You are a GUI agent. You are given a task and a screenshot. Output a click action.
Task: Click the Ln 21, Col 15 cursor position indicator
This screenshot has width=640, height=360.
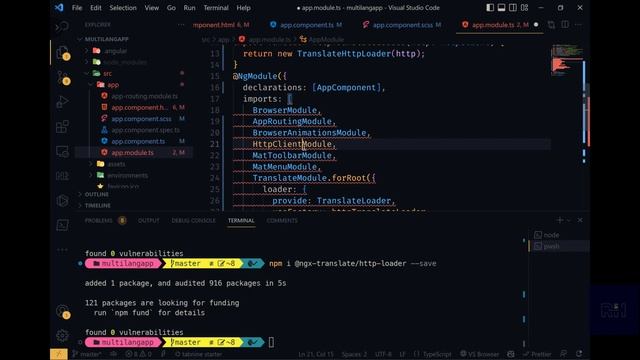(316, 354)
